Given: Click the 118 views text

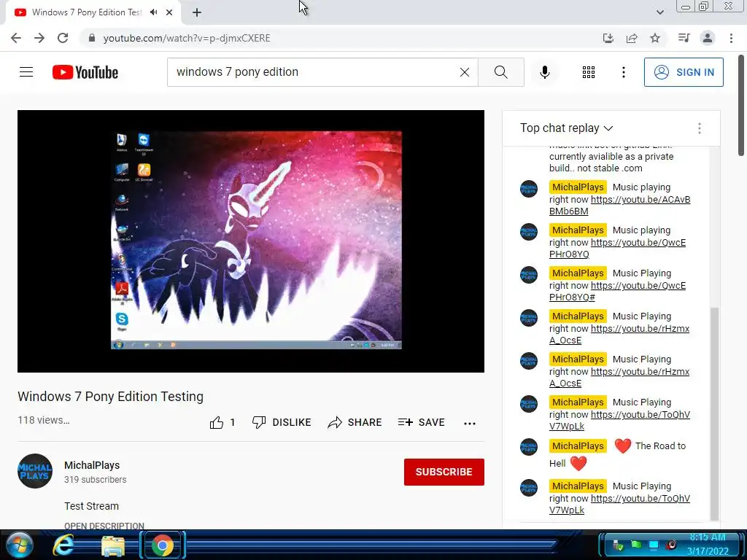Looking at the screenshot, I should pyautogui.click(x=43, y=420).
